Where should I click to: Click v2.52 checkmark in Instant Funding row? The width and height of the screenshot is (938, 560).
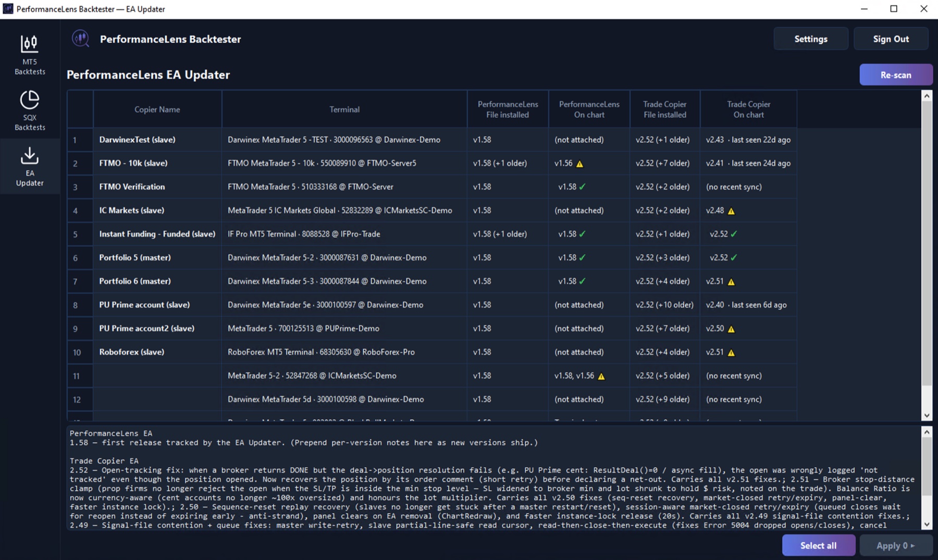pyautogui.click(x=734, y=234)
